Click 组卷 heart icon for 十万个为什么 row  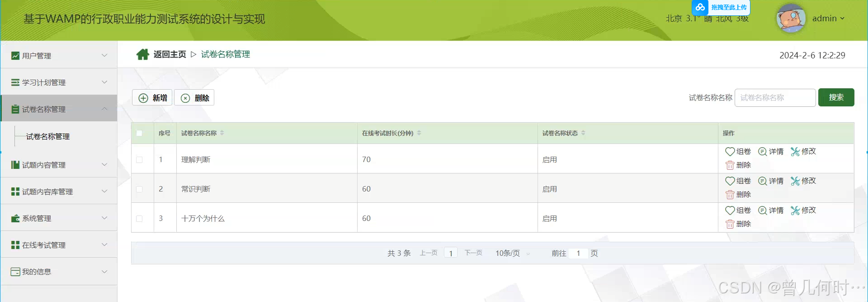730,210
